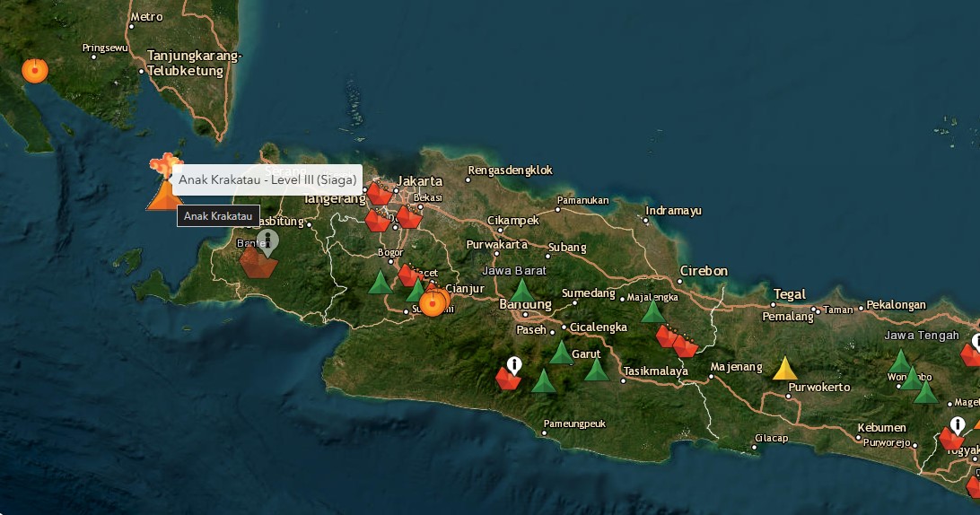Select the red landslide marker left of Jakarta label
The height and width of the screenshot is (515, 980).
click(x=379, y=193)
